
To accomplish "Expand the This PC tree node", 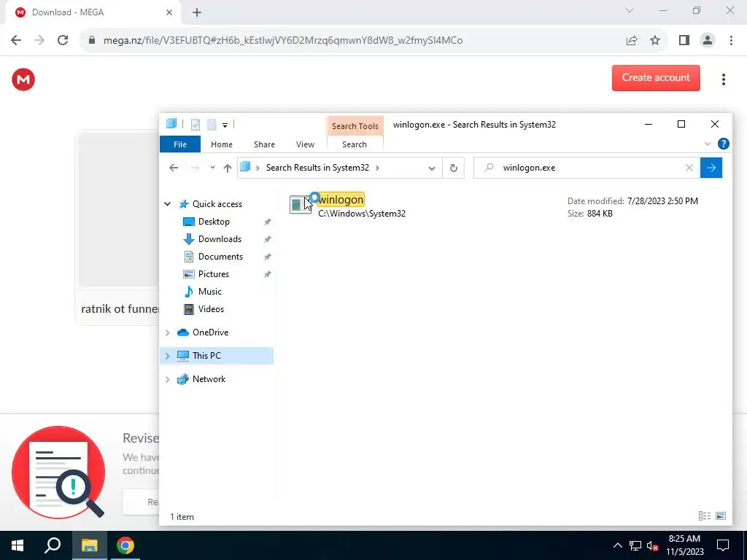I will point(168,356).
